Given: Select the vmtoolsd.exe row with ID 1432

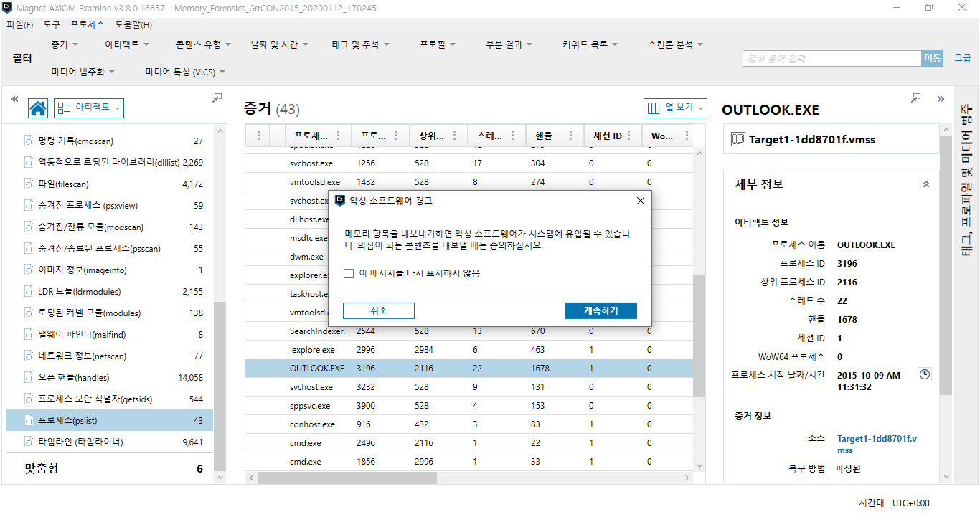Looking at the screenshot, I should coord(469,182).
